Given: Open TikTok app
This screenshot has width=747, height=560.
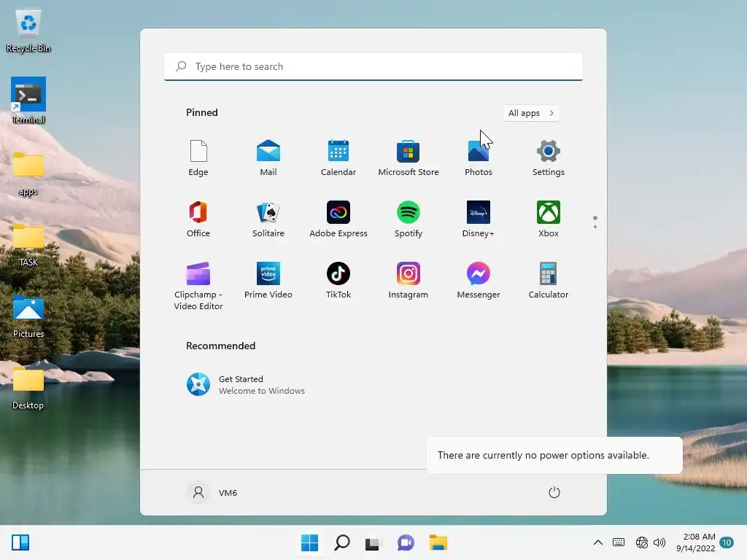Looking at the screenshot, I should pyautogui.click(x=338, y=281).
